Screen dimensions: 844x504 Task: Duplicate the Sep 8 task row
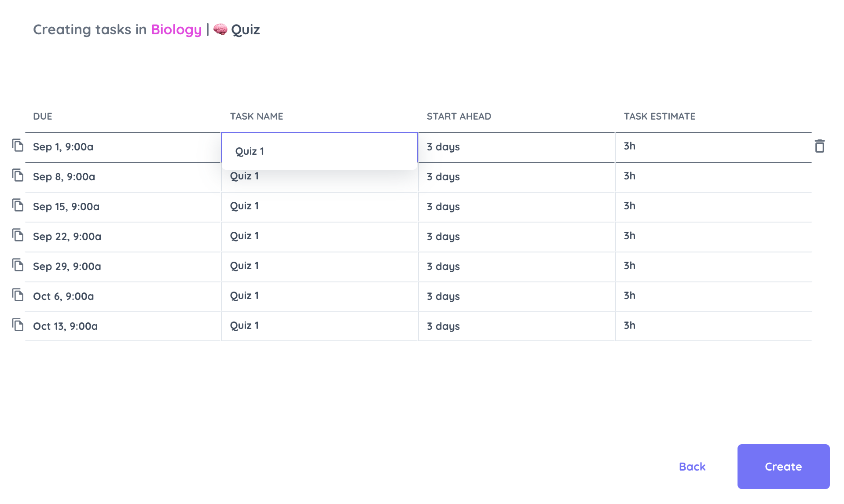tap(18, 175)
